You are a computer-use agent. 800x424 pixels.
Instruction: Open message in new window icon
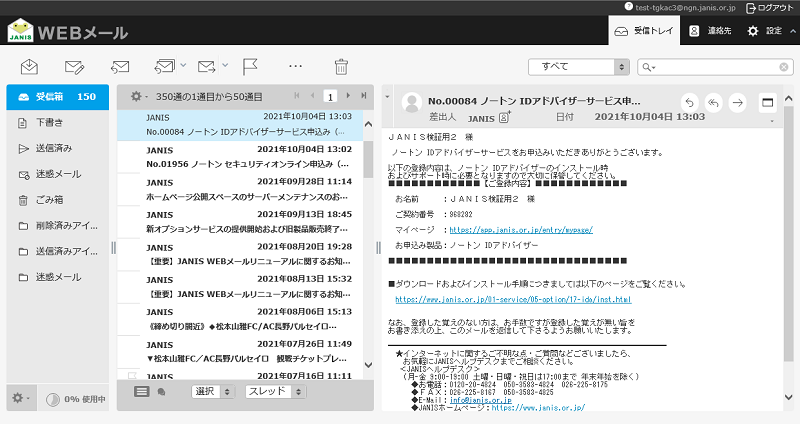tap(767, 103)
